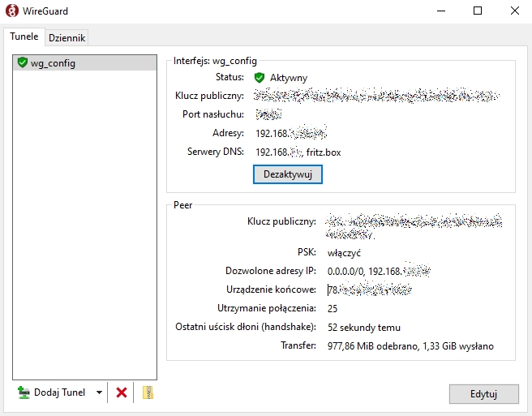
Task: Click the Urządzenie końcowe endpoint value
Action: click(370, 289)
